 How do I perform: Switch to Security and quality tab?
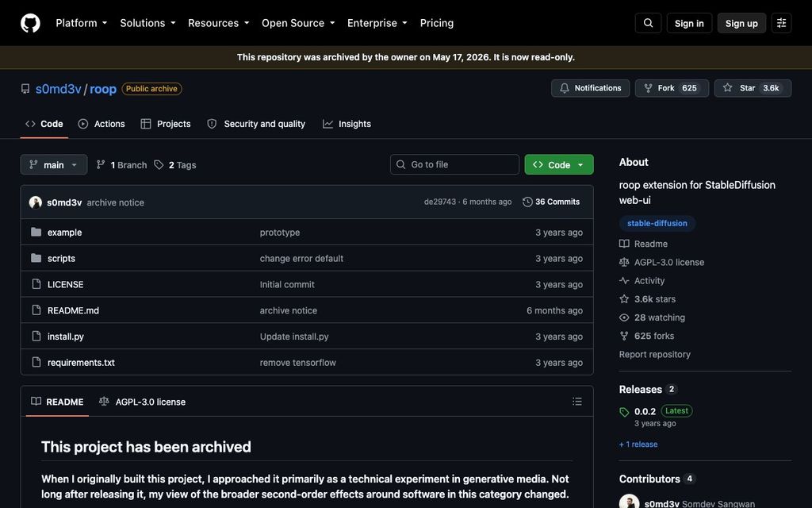(x=256, y=124)
